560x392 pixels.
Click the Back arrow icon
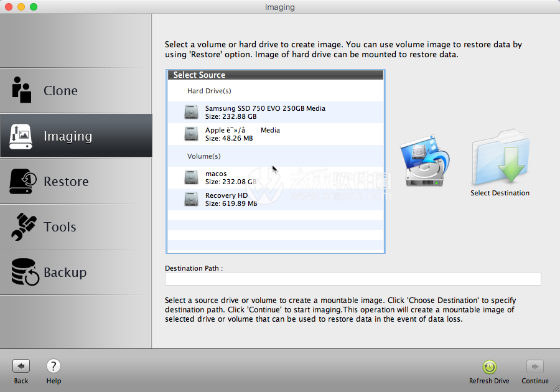point(21,366)
